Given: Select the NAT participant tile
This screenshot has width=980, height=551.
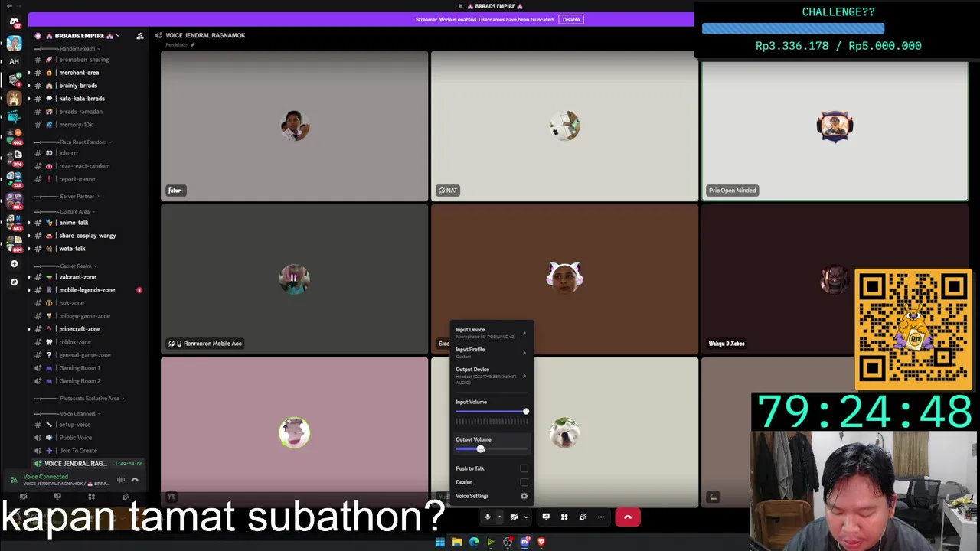Looking at the screenshot, I should point(564,126).
